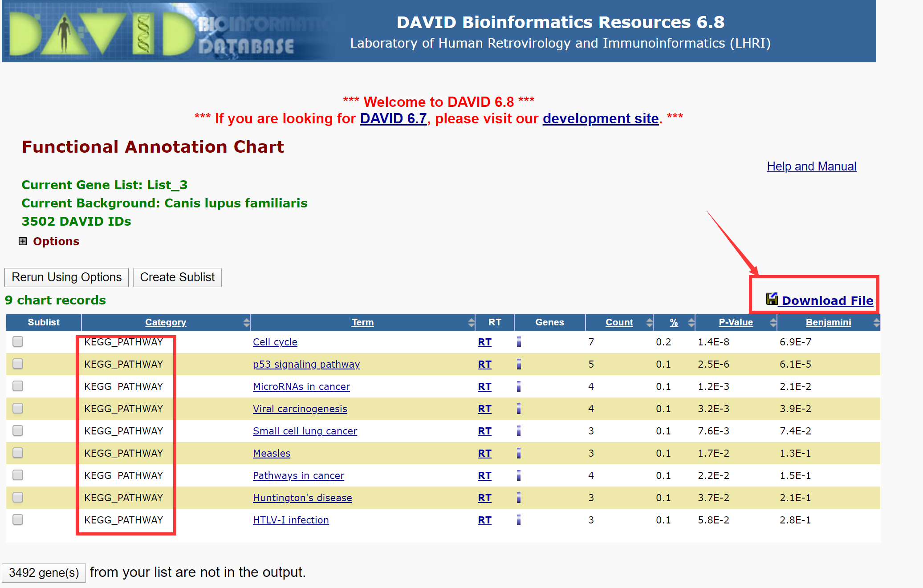Tick the checkbox for Viral carcinogenesis row

[18, 408]
